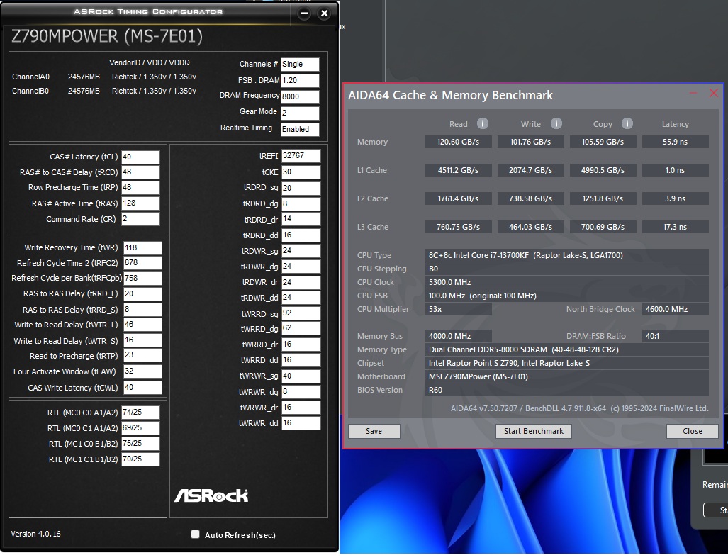728x560 pixels.
Task: Click the tREFI value field
Action: [x=301, y=156]
